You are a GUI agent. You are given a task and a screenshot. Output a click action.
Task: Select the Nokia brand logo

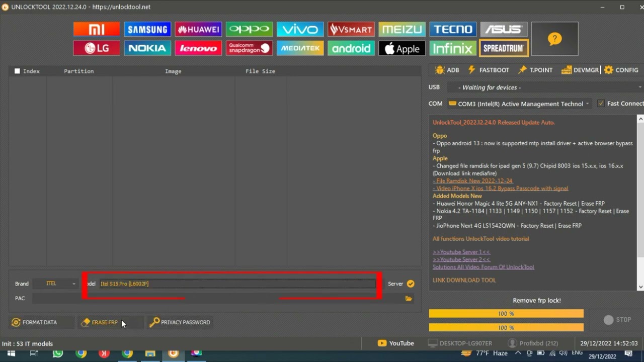click(x=147, y=48)
